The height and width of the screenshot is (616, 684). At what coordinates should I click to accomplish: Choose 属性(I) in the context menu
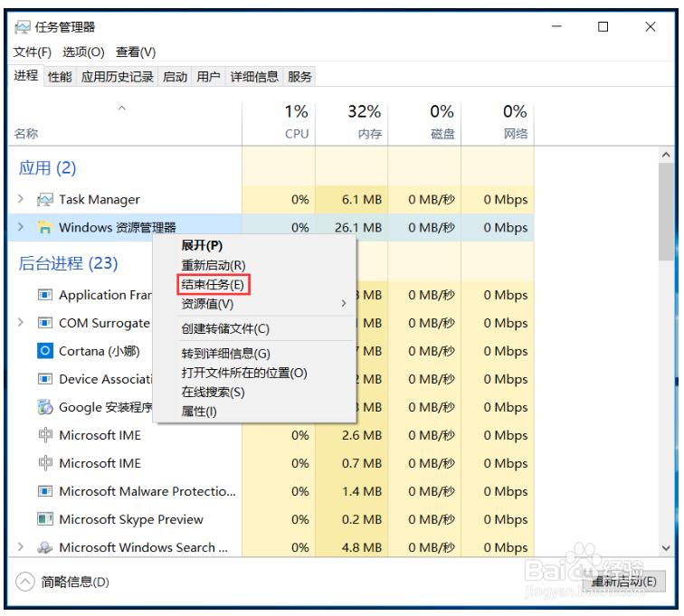point(254,411)
